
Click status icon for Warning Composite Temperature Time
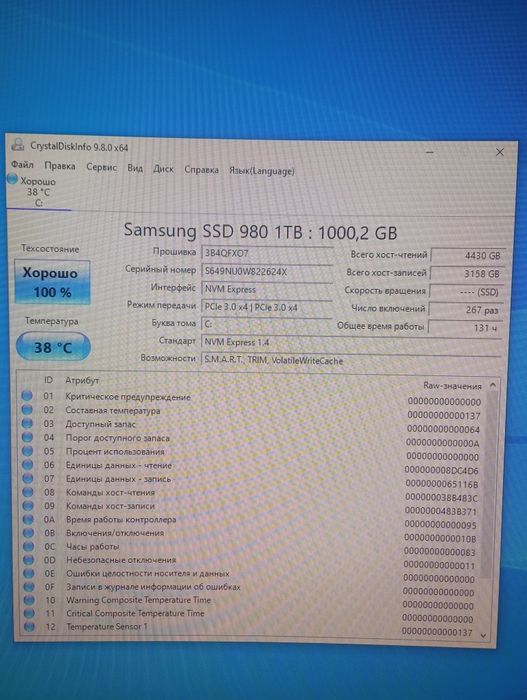click(29, 600)
